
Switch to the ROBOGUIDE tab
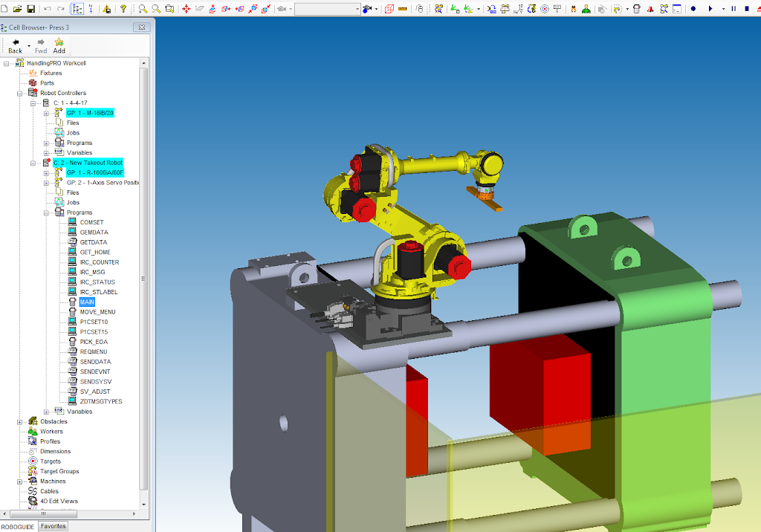click(x=18, y=527)
